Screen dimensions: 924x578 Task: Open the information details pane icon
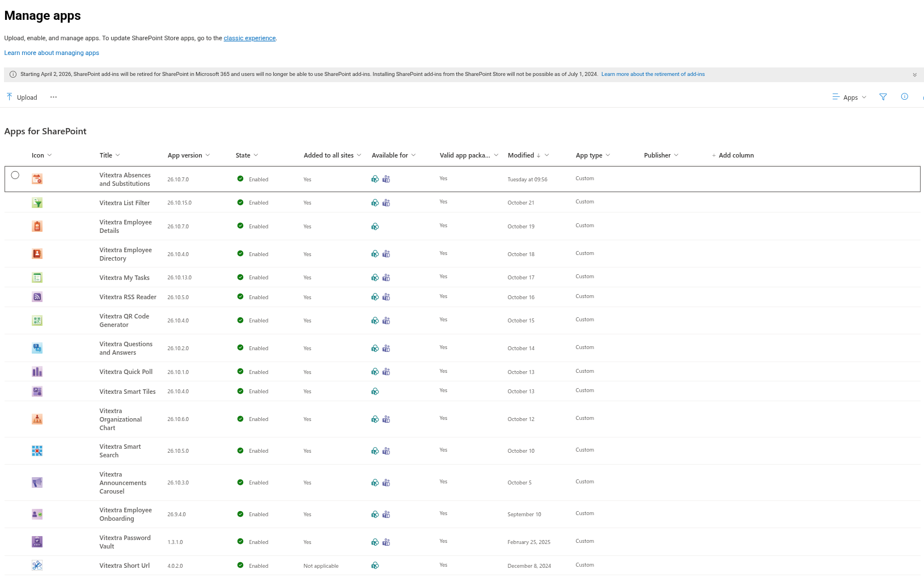(x=904, y=97)
